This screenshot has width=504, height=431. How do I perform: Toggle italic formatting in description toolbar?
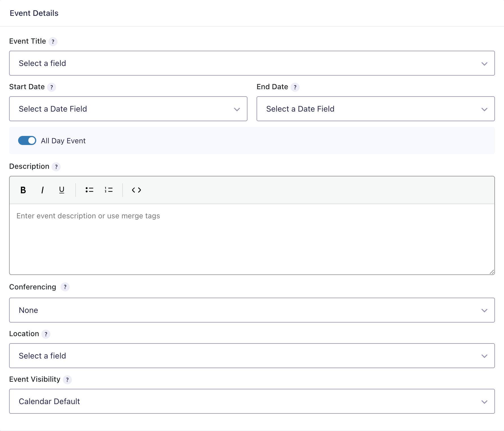(x=42, y=190)
